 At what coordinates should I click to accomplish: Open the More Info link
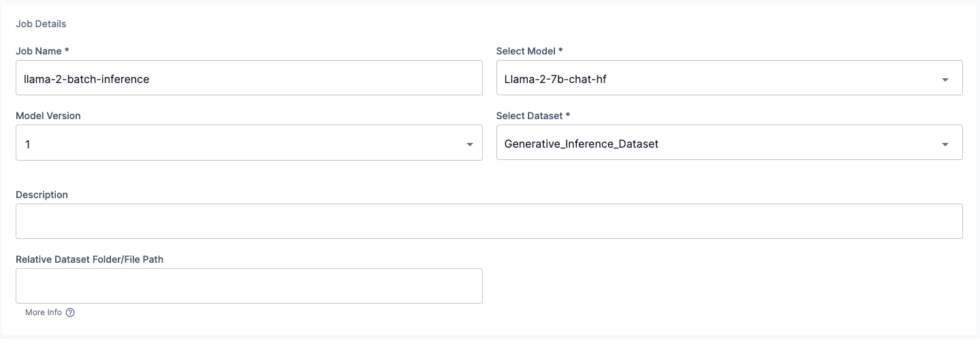(44, 312)
